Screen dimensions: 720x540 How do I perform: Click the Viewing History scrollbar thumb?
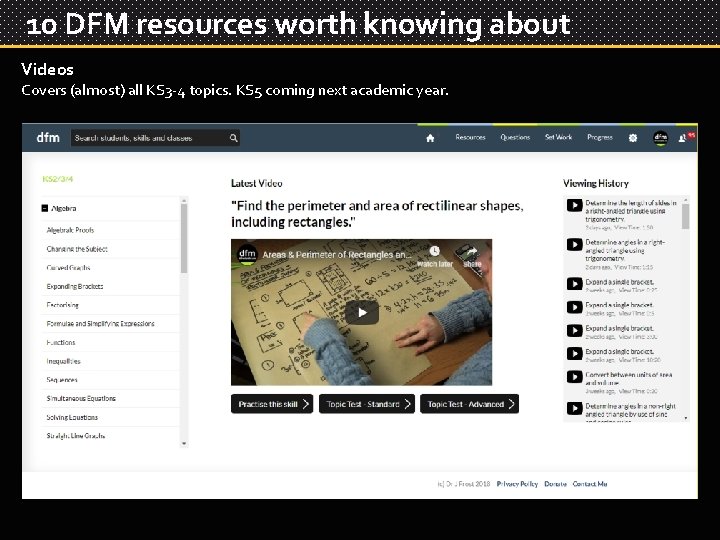pos(686,216)
